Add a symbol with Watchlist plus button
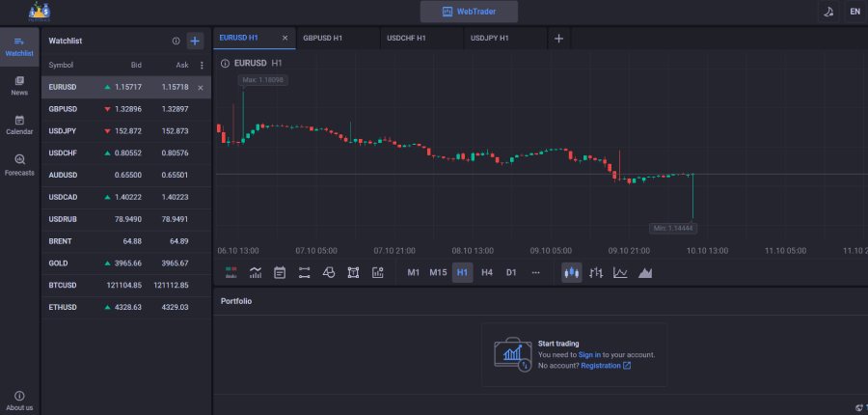868x415 pixels. click(x=195, y=41)
